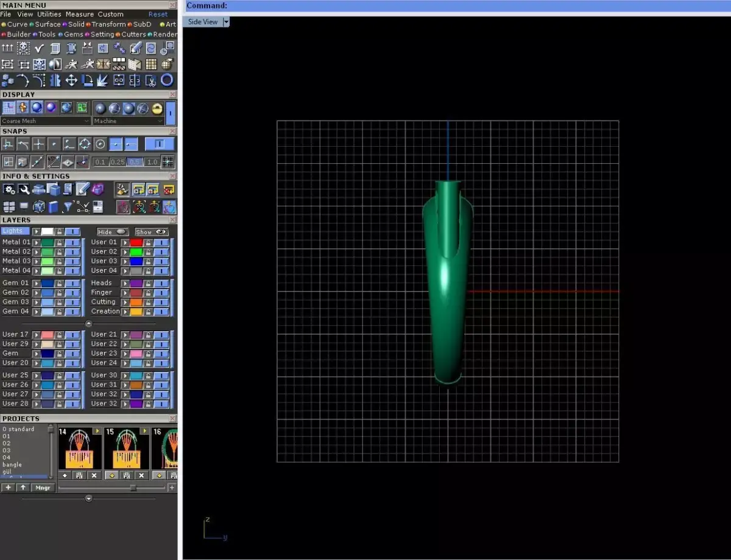Click the half-shaded sphere icon

pos(55,64)
